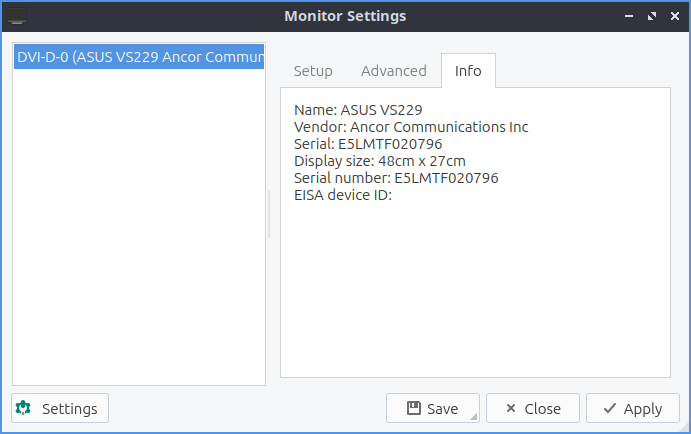The height and width of the screenshot is (434, 691).
Task: Open the Save button's corner dropdown arrow
Action: pyautogui.click(x=474, y=416)
